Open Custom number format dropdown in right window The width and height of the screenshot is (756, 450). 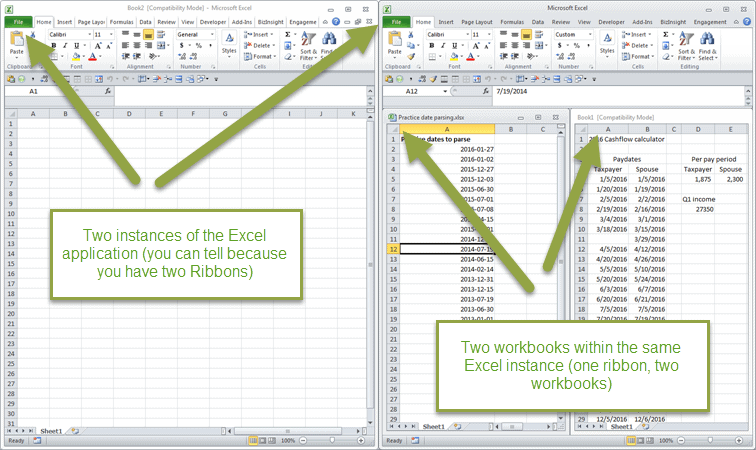[x=590, y=34]
